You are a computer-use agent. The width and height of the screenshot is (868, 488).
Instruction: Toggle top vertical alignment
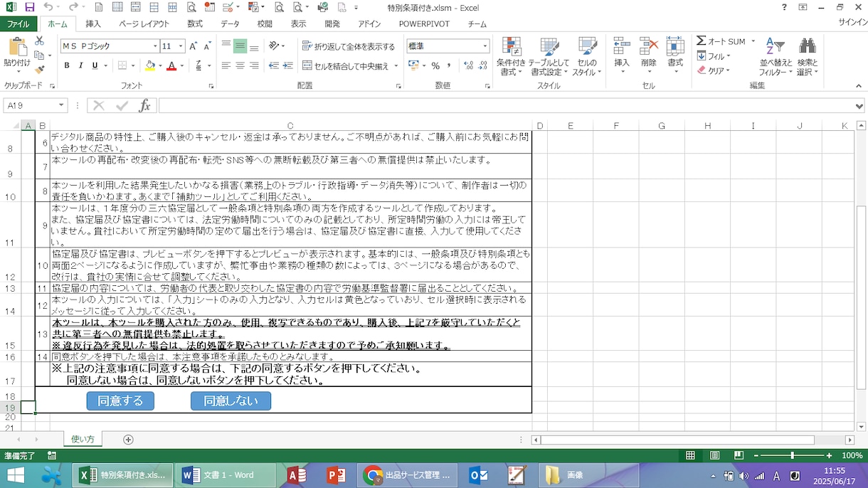click(x=226, y=46)
